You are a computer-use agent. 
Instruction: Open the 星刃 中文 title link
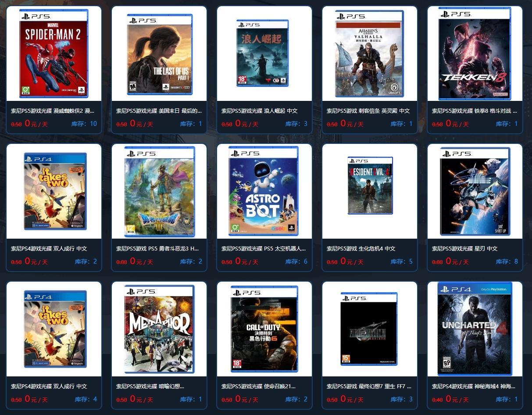pos(465,249)
